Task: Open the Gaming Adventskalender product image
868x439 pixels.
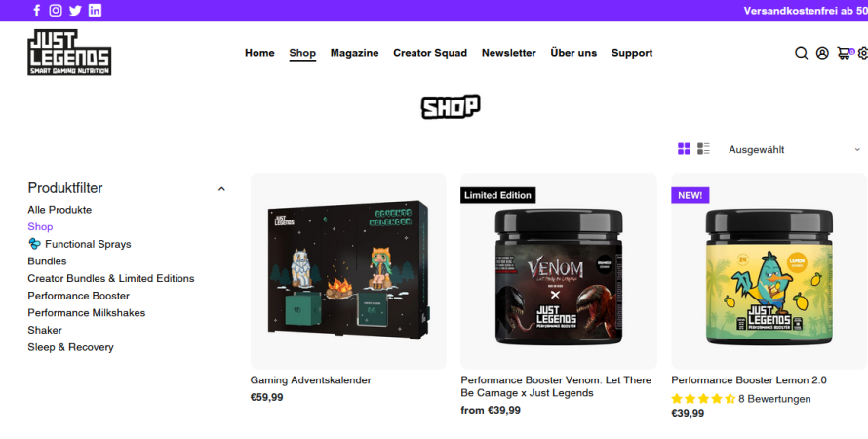Action: click(348, 270)
